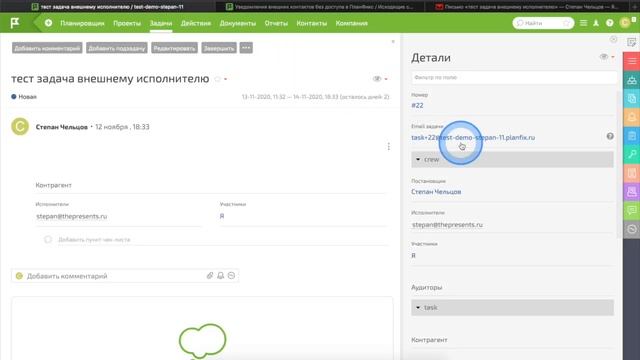Toggle the eye icon in Детали header
Viewport: 640px width, 360px height.
click(x=604, y=57)
